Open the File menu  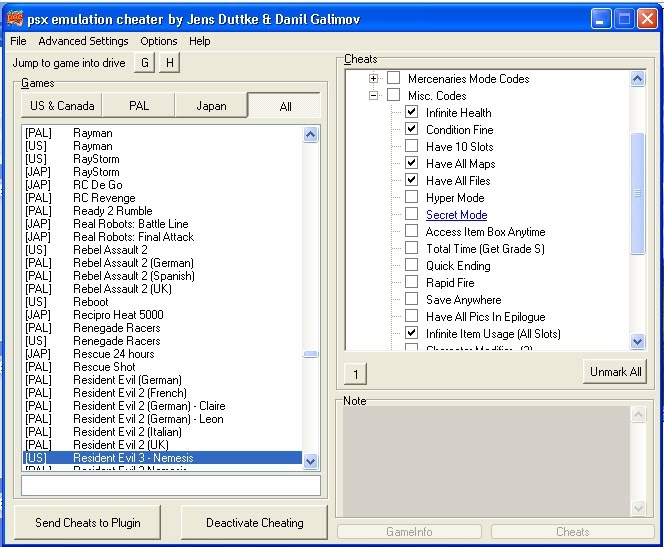pos(18,41)
